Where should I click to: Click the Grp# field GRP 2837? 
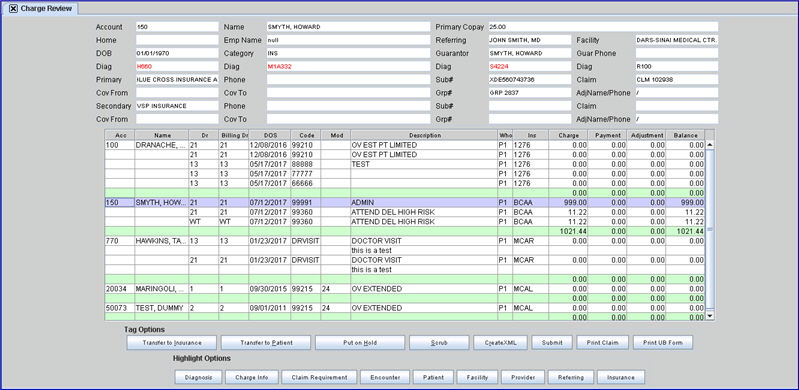tap(530, 93)
